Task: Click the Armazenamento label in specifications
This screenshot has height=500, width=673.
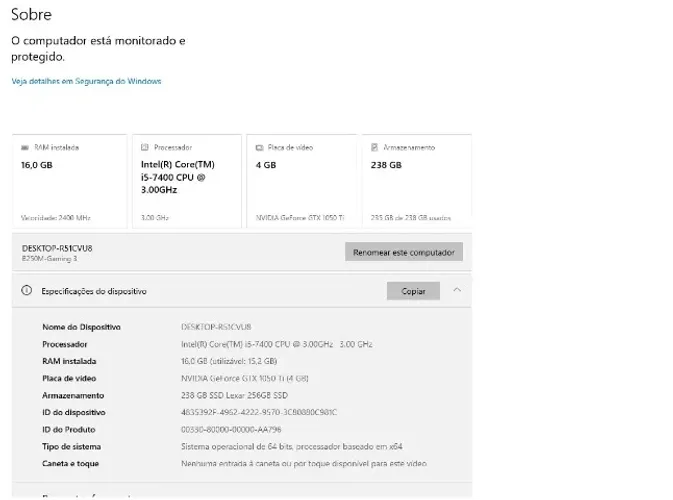Action: (x=73, y=396)
